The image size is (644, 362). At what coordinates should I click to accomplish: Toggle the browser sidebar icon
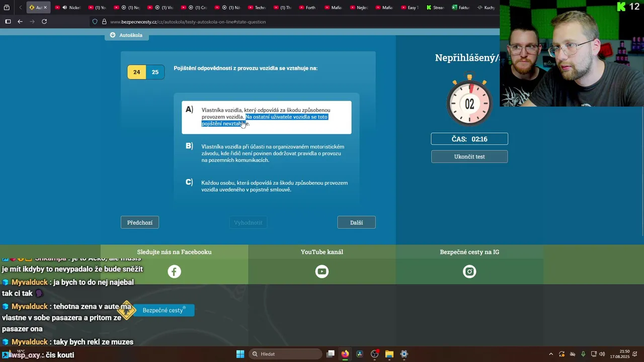pyautogui.click(x=8, y=22)
